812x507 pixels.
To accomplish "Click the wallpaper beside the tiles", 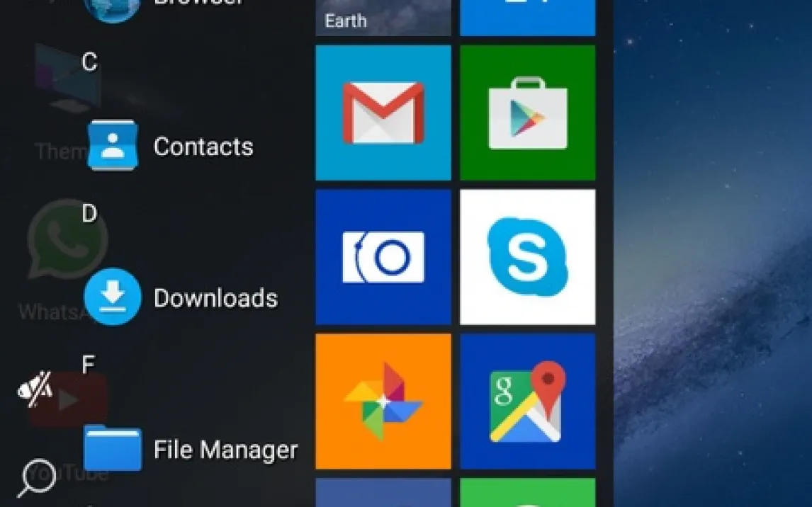I will [x=709, y=248].
